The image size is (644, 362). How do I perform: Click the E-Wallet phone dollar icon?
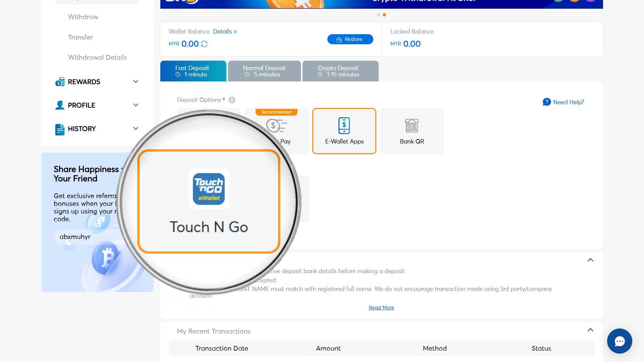[x=344, y=126]
